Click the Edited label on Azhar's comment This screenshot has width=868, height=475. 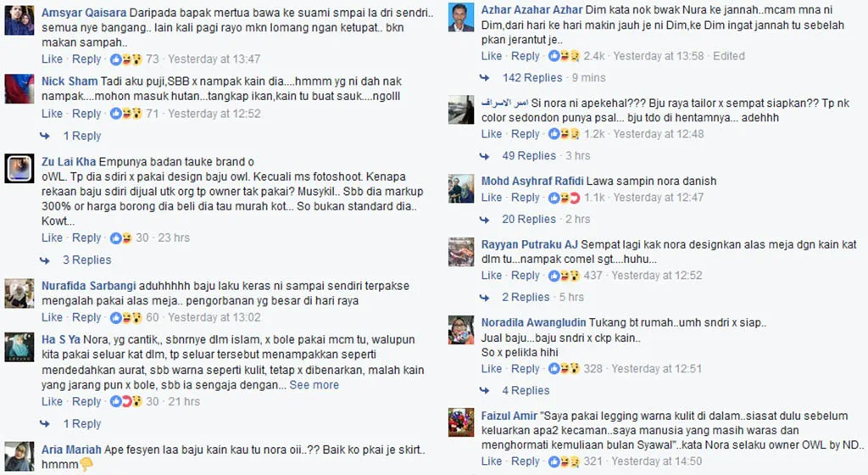[x=728, y=56]
